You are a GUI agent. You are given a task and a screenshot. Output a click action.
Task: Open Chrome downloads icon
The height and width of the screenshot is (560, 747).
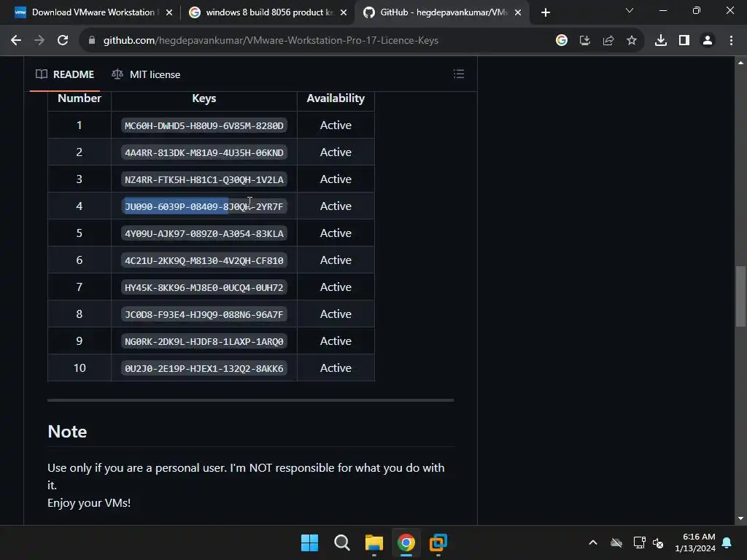661,41
